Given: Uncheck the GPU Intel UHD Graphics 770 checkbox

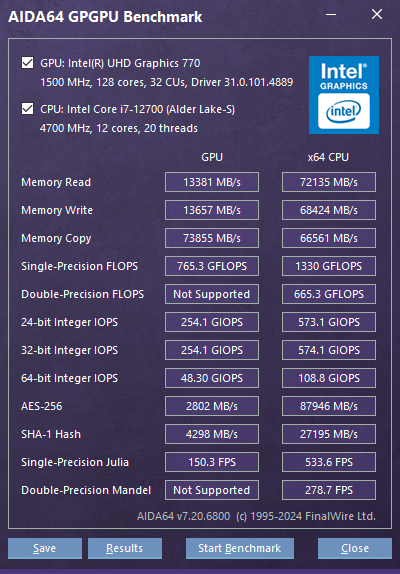Looking at the screenshot, I should pos(27,63).
